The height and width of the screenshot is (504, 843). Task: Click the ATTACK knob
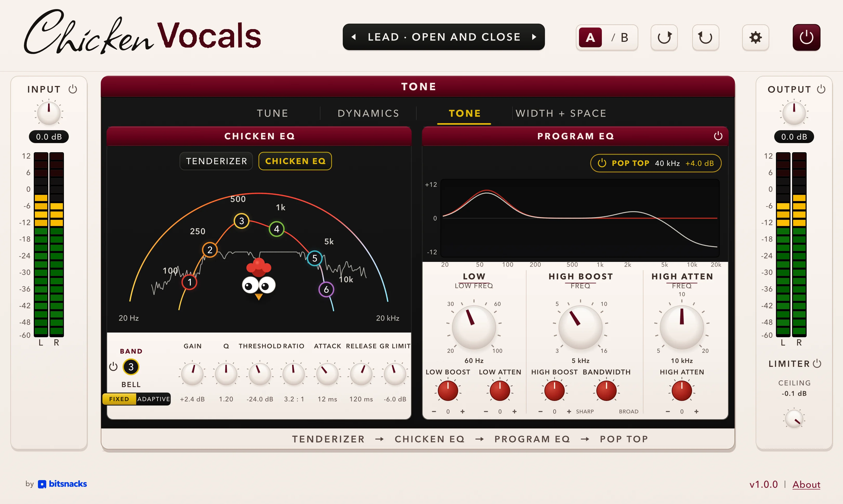327,374
